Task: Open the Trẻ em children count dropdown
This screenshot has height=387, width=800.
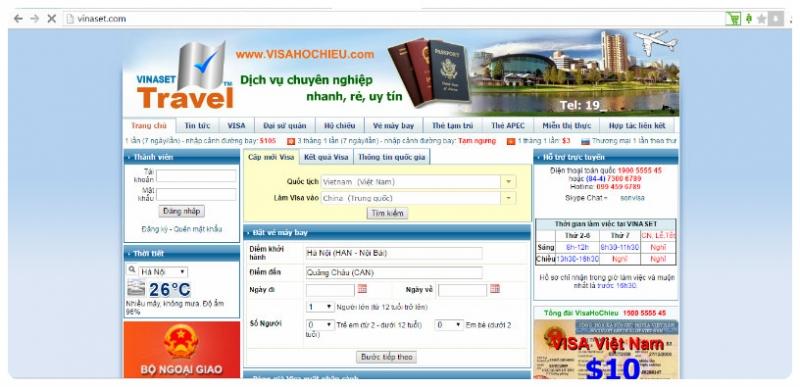Action: click(x=320, y=325)
